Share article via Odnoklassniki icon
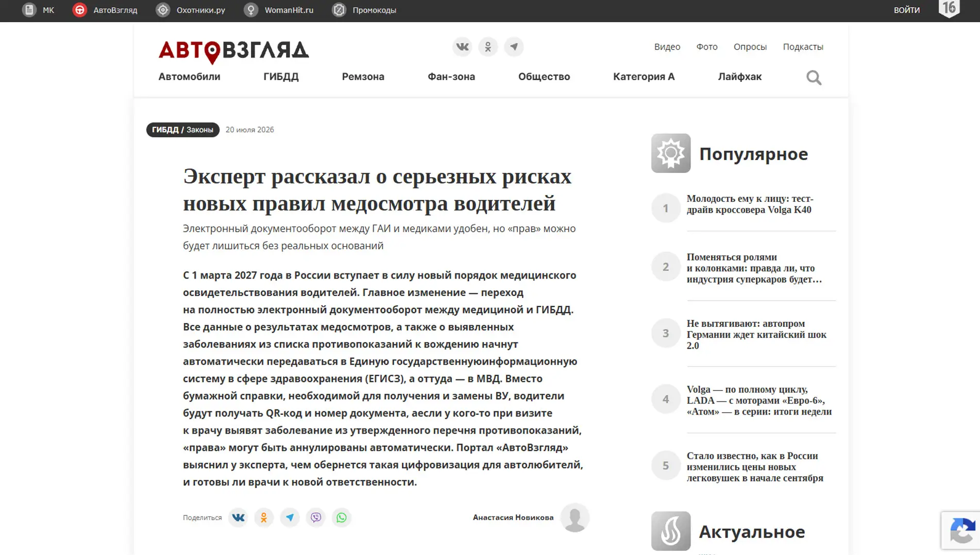Image resolution: width=980 pixels, height=555 pixels. tap(264, 517)
